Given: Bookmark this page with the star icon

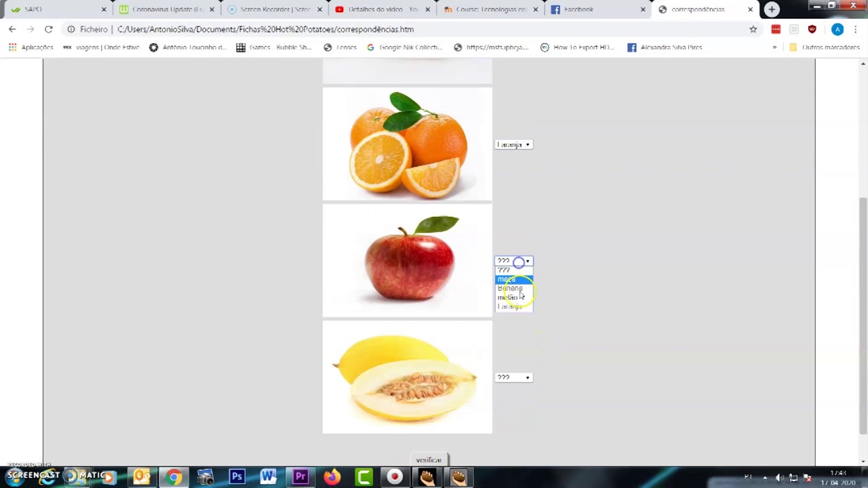Looking at the screenshot, I should (x=753, y=29).
